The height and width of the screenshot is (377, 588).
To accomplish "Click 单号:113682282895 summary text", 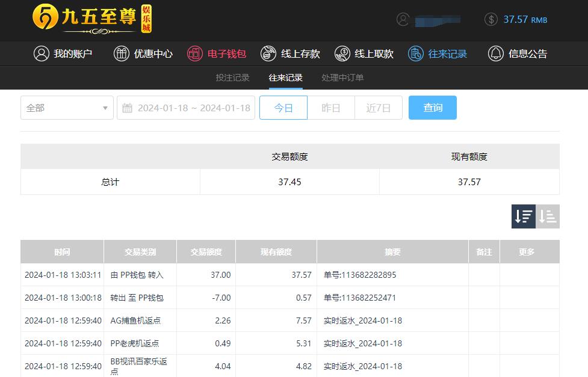I will click(x=360, y=275).
